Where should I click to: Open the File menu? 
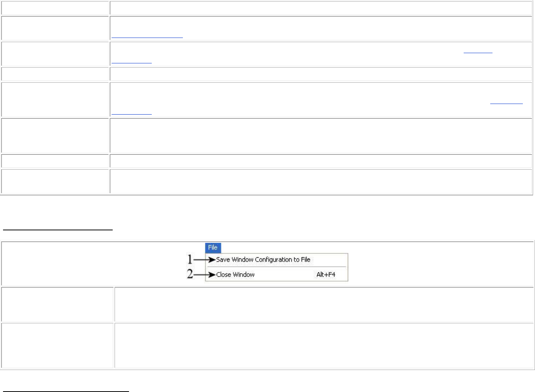coord(213,248)
